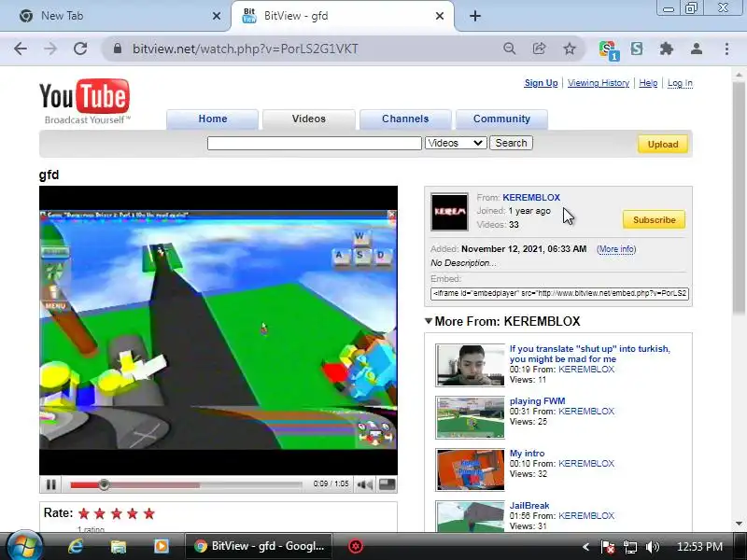The image size is (747, 560).
Task: Toggle the video fullscreen icon
Action: 387,484
